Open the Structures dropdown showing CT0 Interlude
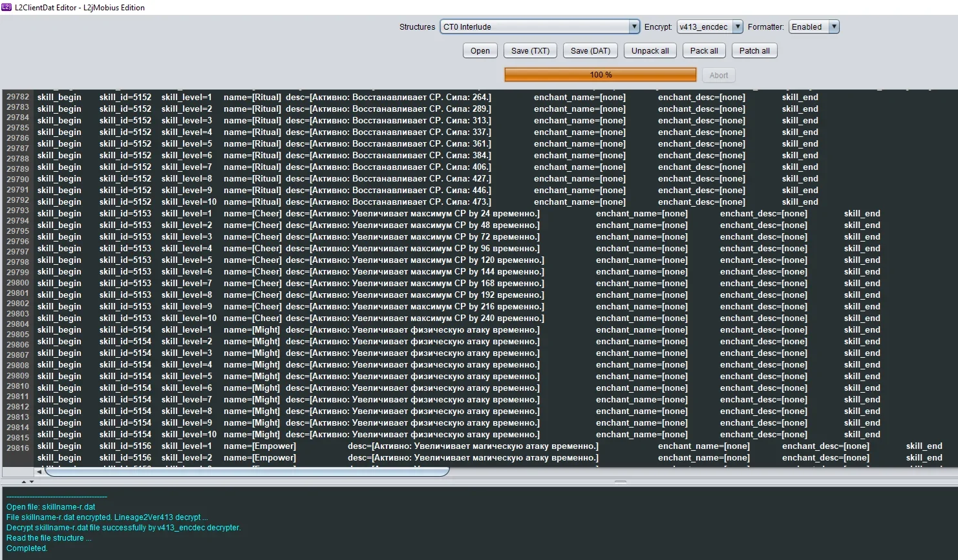 pyautogui.click(x=634, y=26)
